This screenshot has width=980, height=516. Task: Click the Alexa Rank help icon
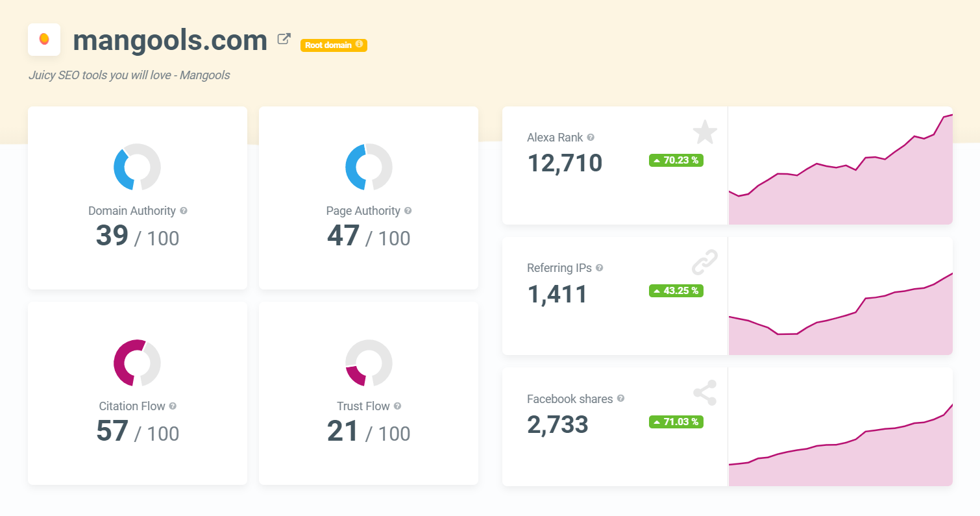(591, 138)
